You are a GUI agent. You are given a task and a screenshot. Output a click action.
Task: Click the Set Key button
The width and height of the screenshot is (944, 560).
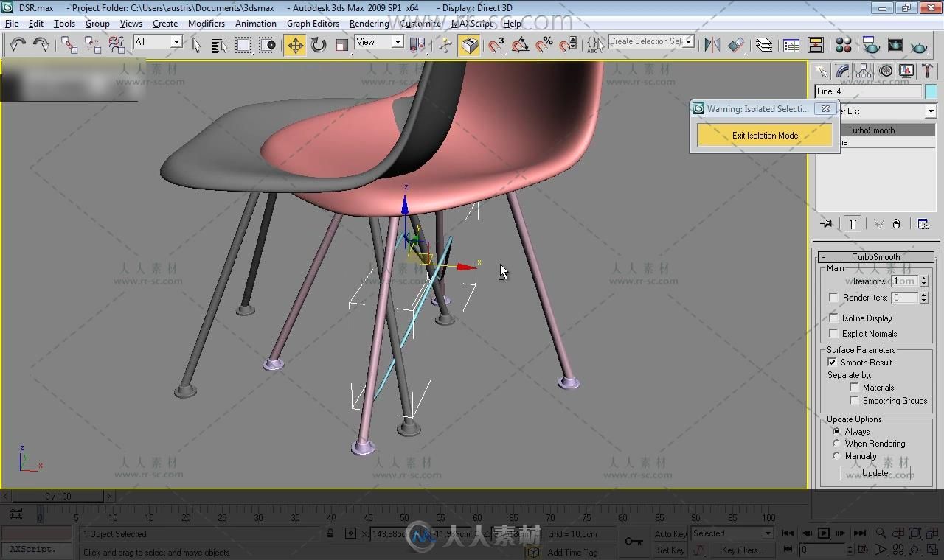[670, 550]
